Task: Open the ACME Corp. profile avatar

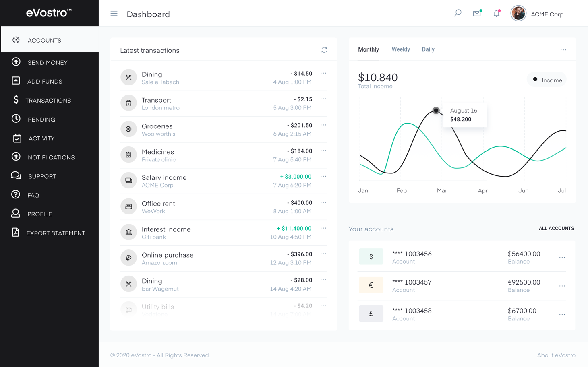Action: click(x=518, y=14)
